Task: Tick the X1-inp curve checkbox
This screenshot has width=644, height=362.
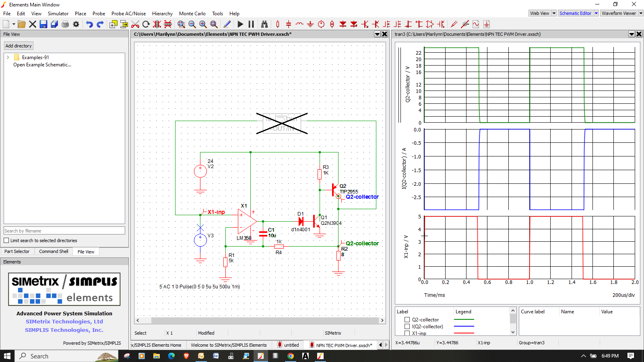Action: point(407,333)
